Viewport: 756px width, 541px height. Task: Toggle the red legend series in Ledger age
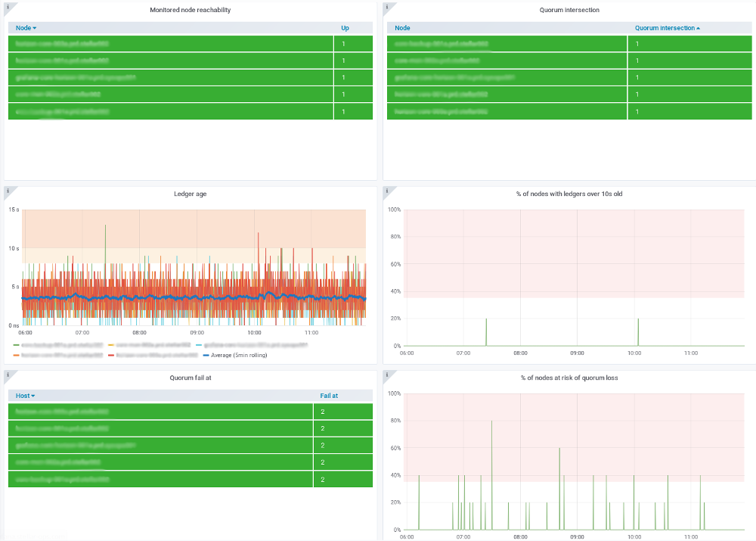tap(156, 355)
